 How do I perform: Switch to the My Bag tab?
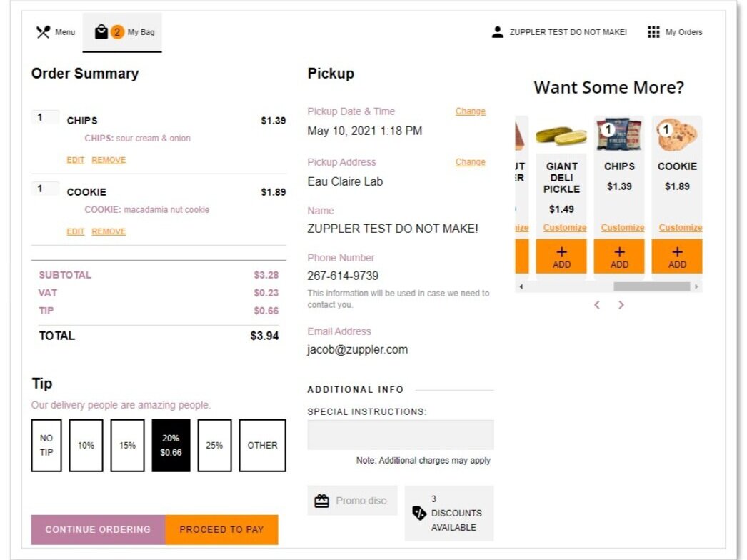(x=122, y=31)
